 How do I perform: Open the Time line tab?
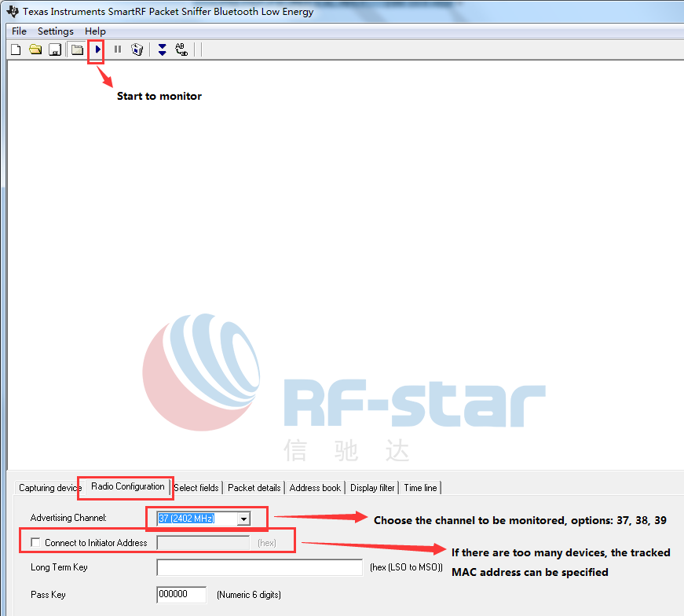tap(420, 488)
